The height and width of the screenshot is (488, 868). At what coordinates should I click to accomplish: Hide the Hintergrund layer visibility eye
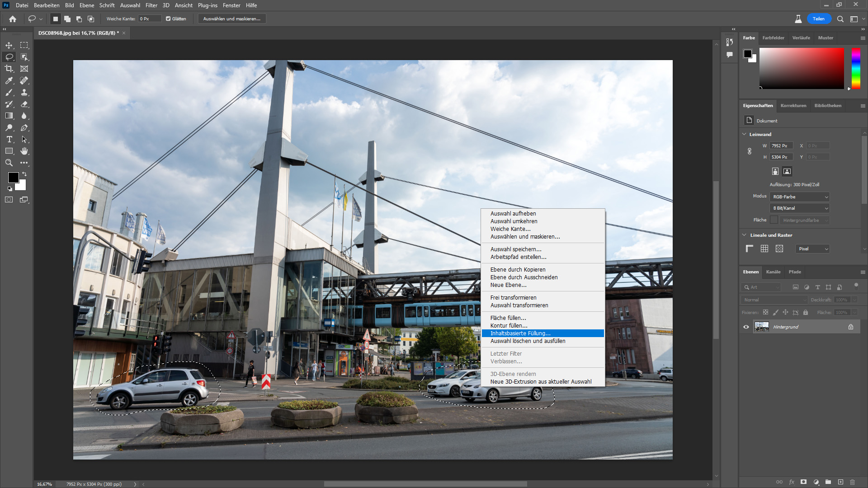pos(746,327)
